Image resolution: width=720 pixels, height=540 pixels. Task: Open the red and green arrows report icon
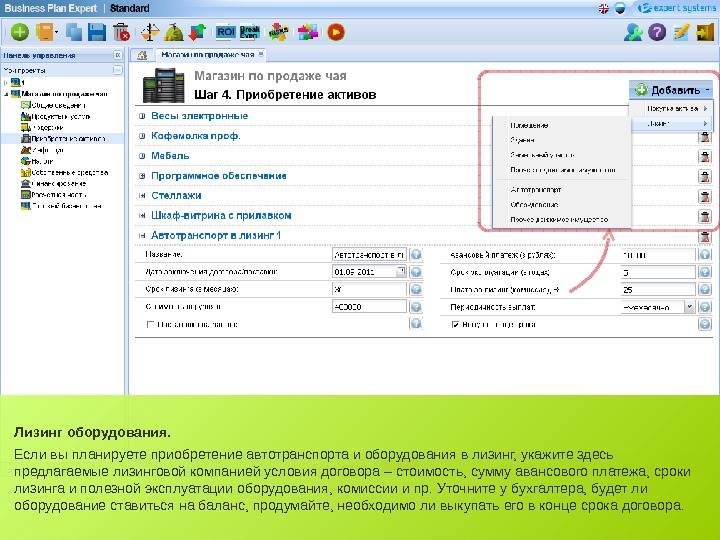click(197, 32)
